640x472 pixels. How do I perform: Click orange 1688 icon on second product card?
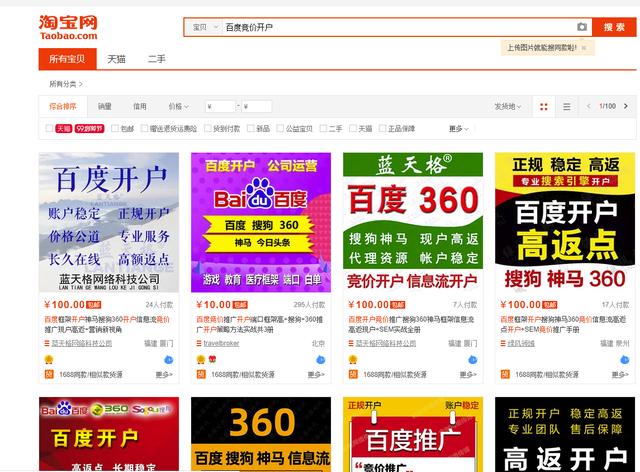pyautogui.click(x=201, y=374)
